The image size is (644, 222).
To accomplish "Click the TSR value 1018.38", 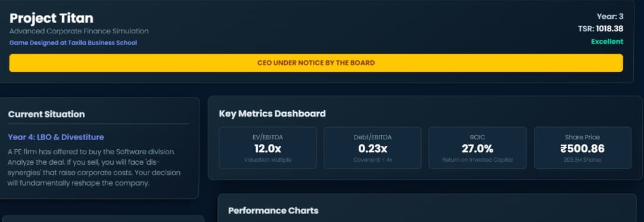I will point(609,29).
